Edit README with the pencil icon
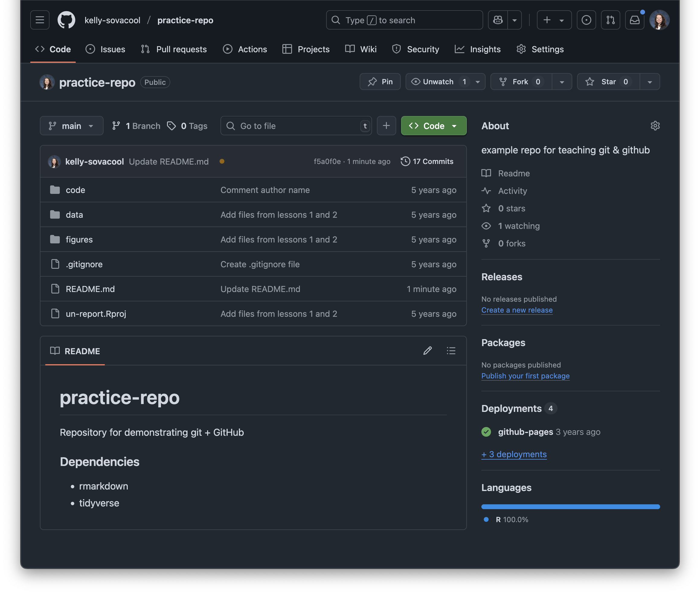 [x=427, y=351]
